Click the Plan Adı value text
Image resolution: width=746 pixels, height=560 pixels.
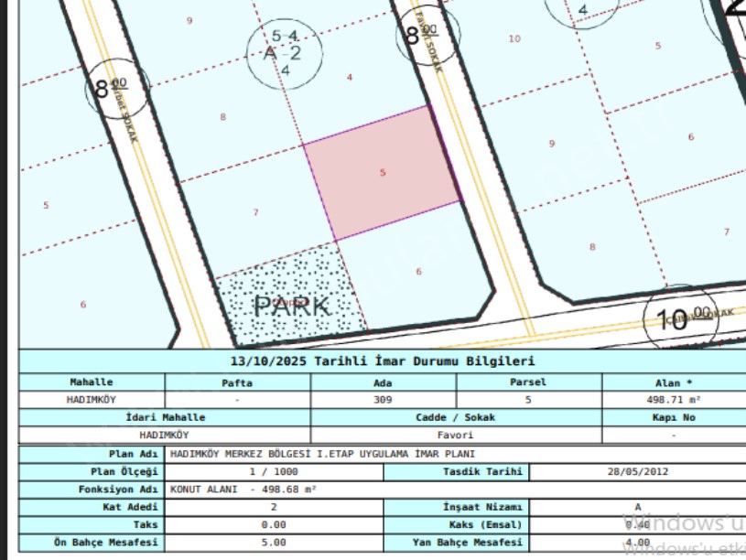[323, 454]
